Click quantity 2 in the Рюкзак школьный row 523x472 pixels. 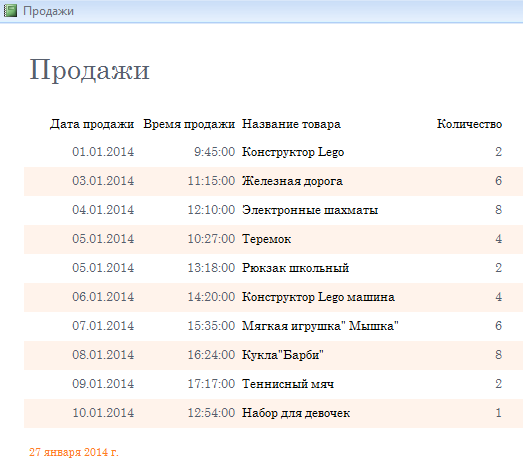[498, 268]
